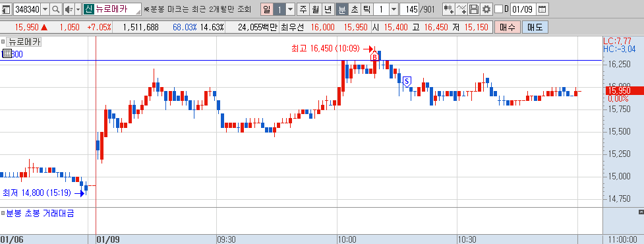Image resolution: width=644 pixels, height=244 pixels.
Task: Click the 24,055백만 trade amount
Action: tap(258, 28)
